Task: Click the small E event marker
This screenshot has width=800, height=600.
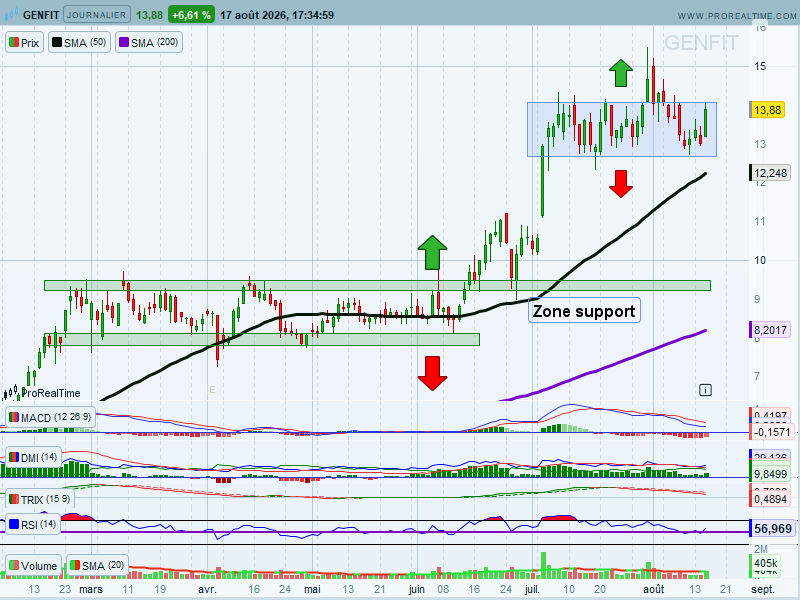Action: pos(212,390)
